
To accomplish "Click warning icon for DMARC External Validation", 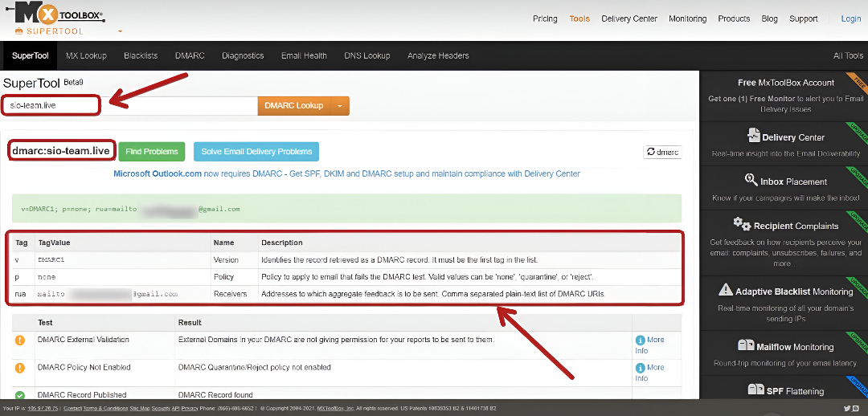I will click(x=20, y=341).
